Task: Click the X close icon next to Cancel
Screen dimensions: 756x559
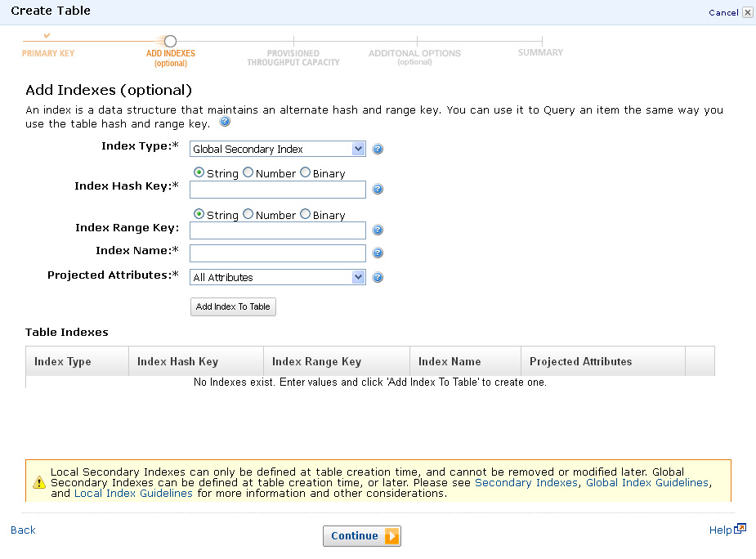Action: click(x=747, y=12)
